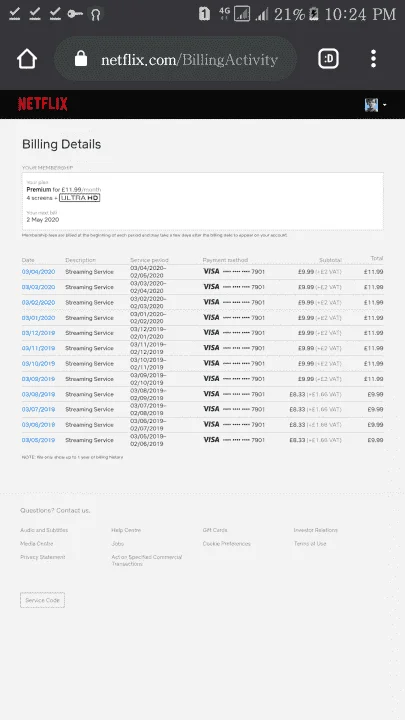Click the Questions? Contact us link

point(55,511)
